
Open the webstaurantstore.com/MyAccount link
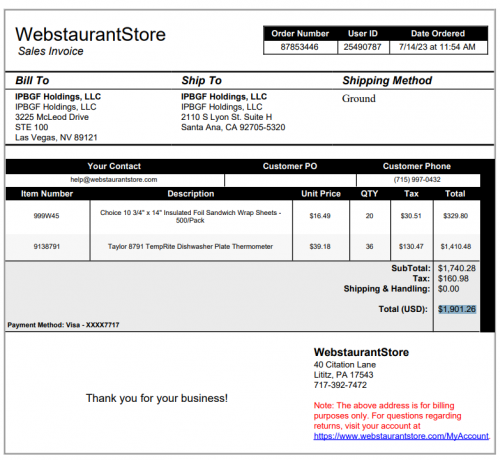(x=401, y=436)
